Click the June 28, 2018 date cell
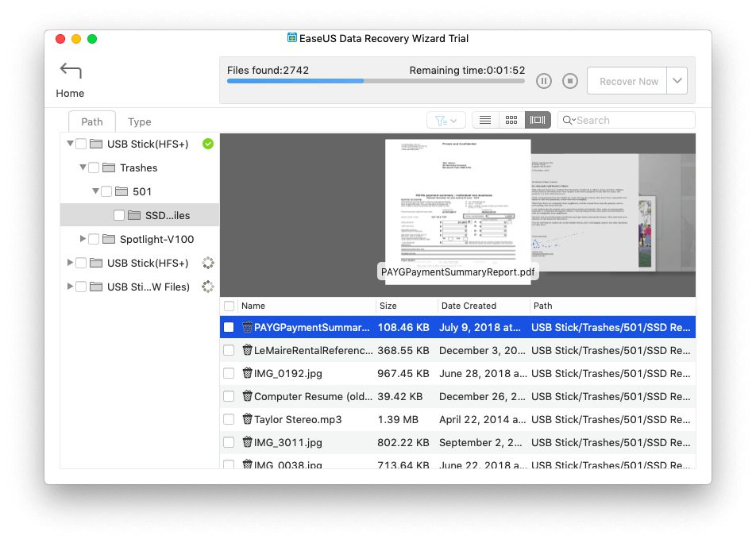 (482, 373)
